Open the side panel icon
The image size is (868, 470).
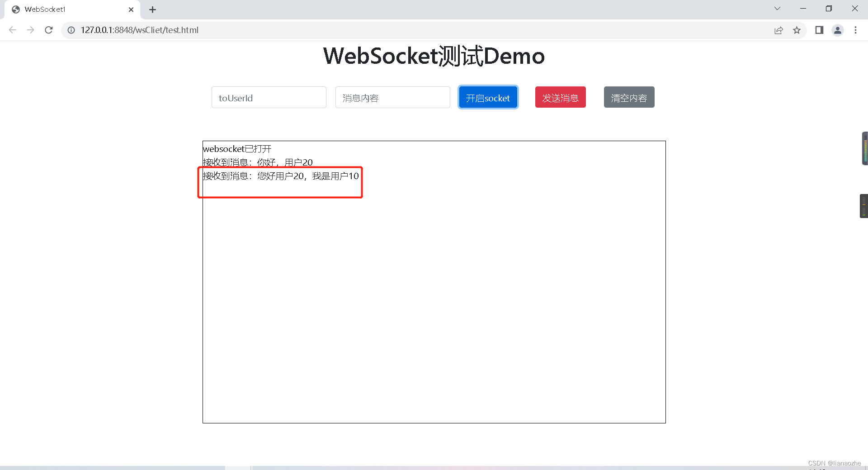(820, 30)
